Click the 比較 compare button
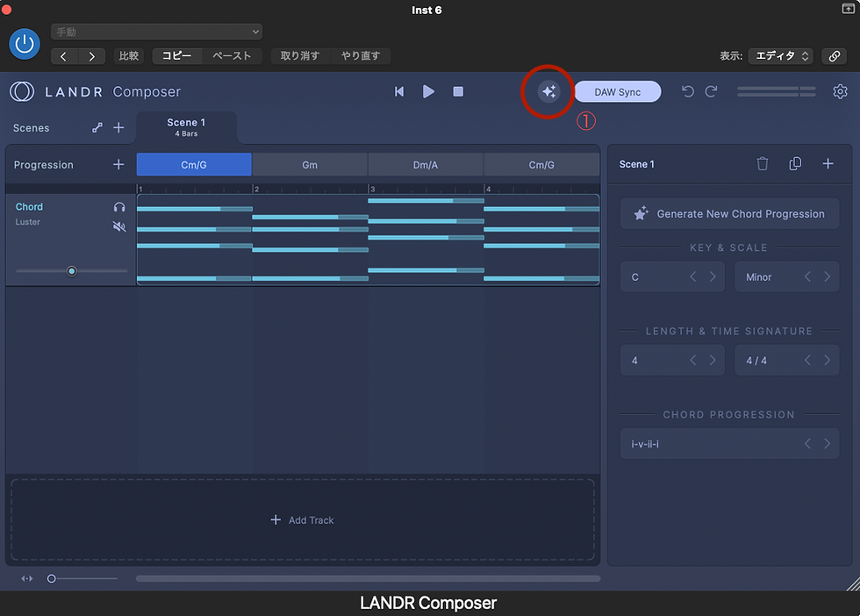 [129, 56]
